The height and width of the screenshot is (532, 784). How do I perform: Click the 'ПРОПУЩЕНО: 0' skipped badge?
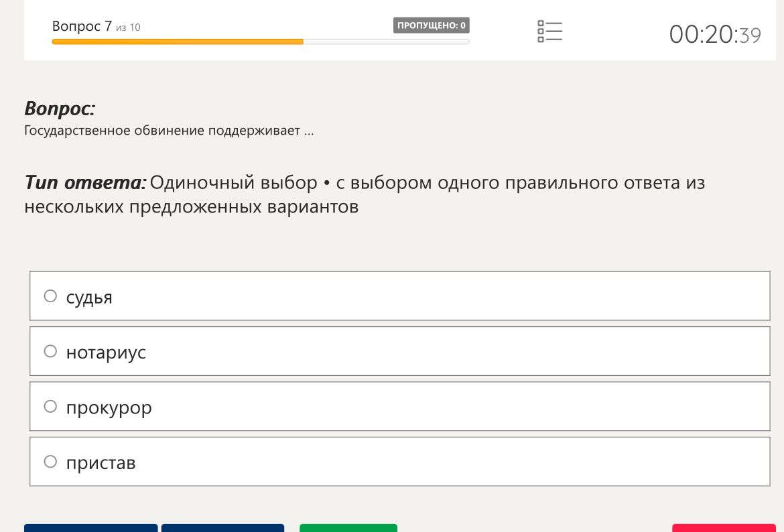(x=431, y=25)
